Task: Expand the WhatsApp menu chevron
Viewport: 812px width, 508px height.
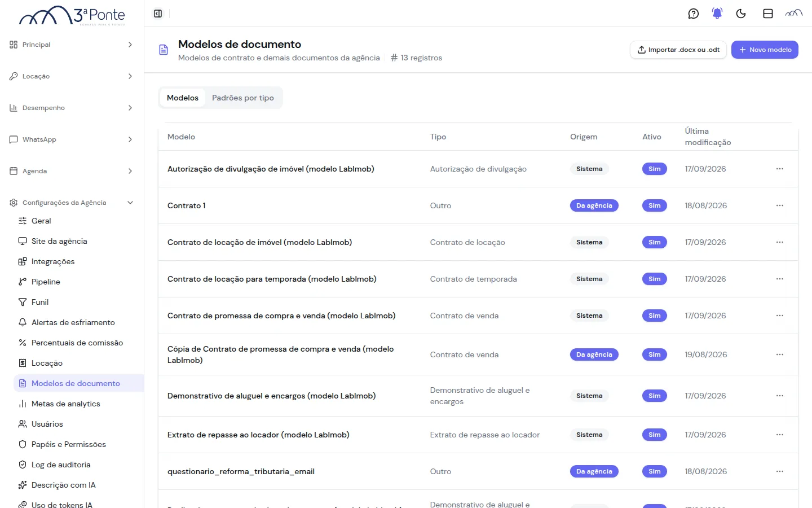Action: [130, 139]
